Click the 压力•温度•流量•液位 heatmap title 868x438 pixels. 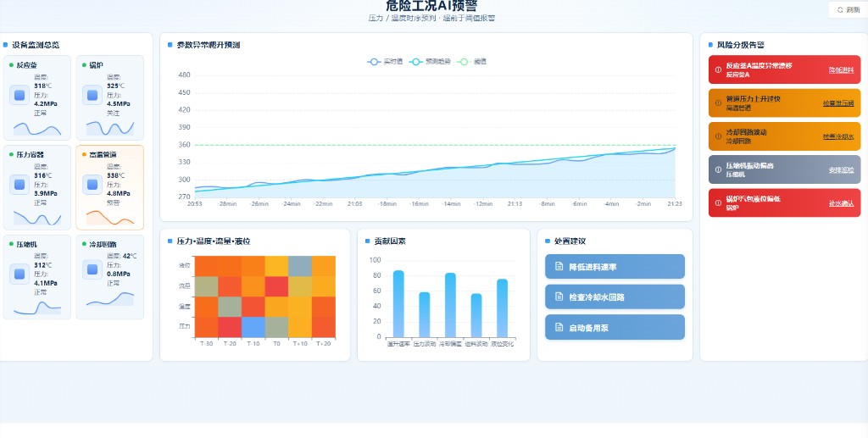214,241
